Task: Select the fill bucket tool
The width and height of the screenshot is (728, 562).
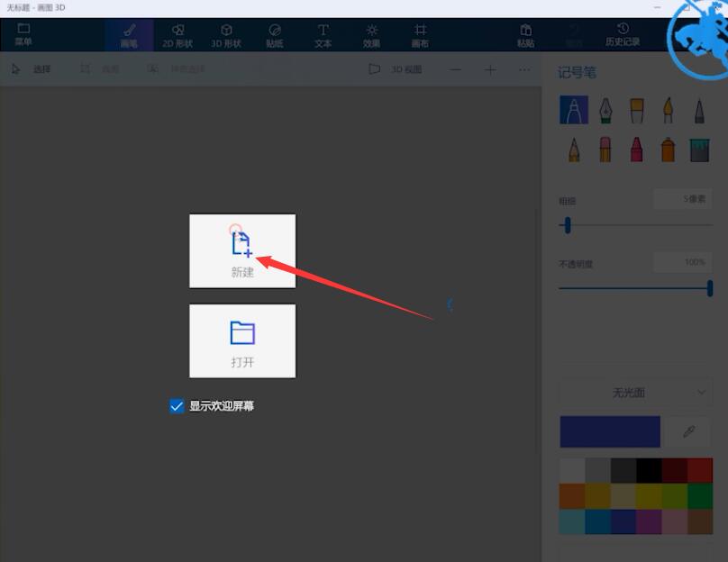Action: [x=699, y=149]
